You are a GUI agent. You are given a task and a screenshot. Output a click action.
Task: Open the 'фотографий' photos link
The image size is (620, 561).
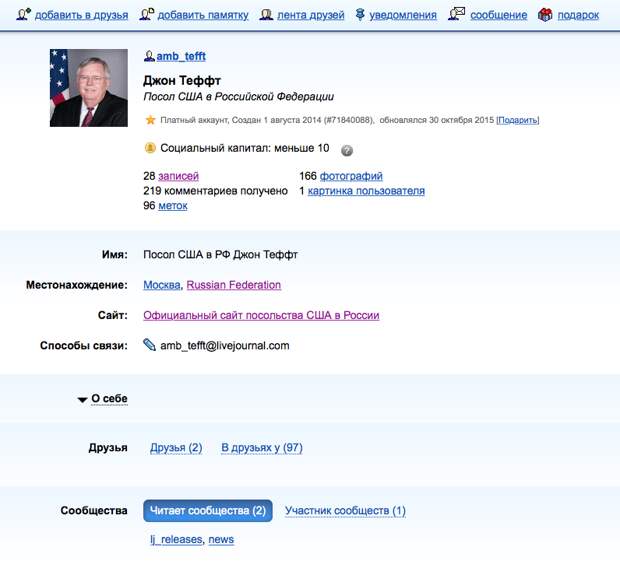tap(351, 176)
